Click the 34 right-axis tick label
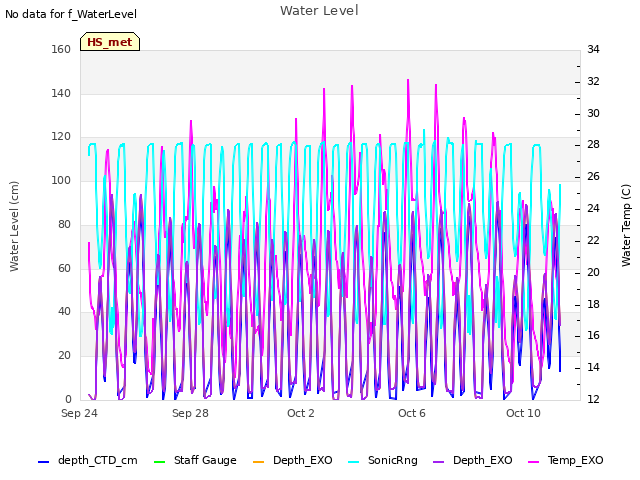 [x=593, y=49]
